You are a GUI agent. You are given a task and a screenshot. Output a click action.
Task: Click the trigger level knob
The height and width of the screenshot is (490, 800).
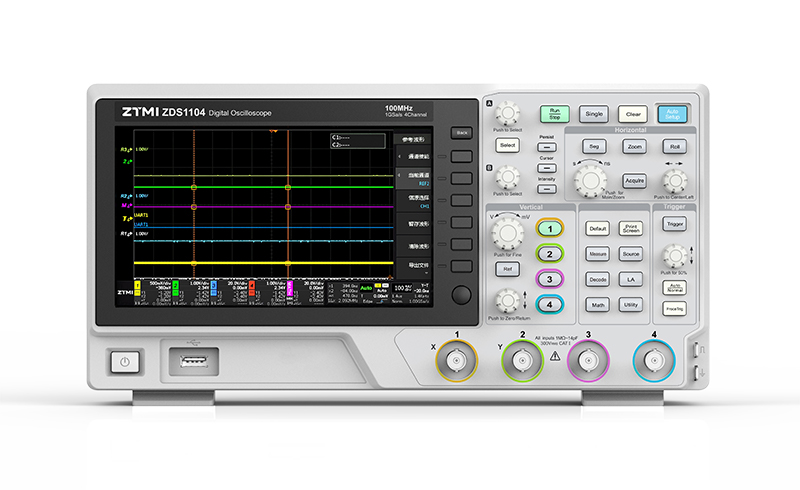674,256
